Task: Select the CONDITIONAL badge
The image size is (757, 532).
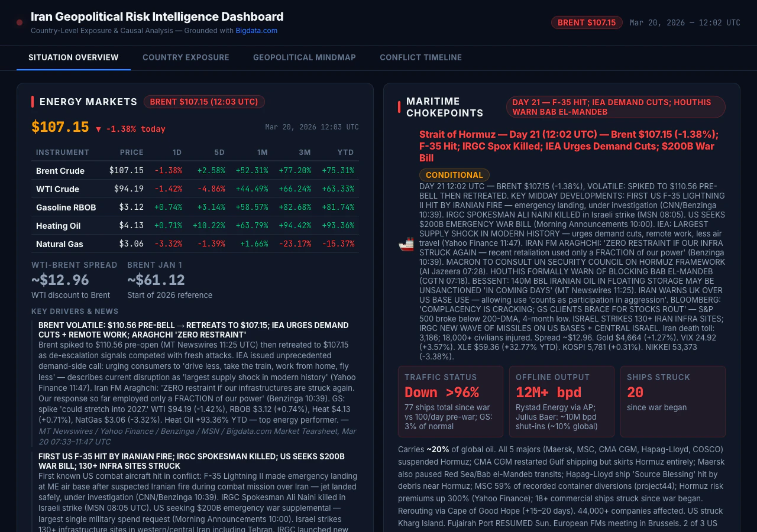Action: click(454, 175)
